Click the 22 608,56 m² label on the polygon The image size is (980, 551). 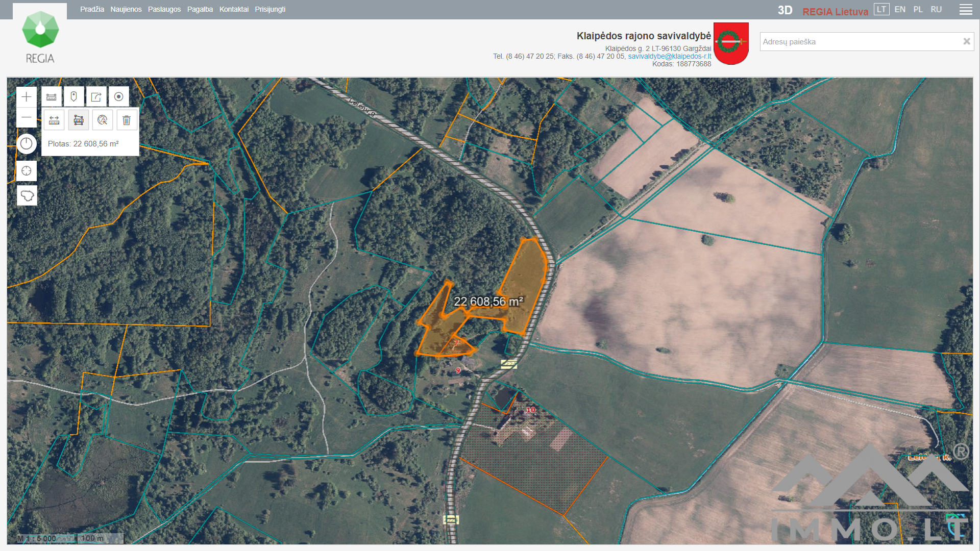click(488, 302)
